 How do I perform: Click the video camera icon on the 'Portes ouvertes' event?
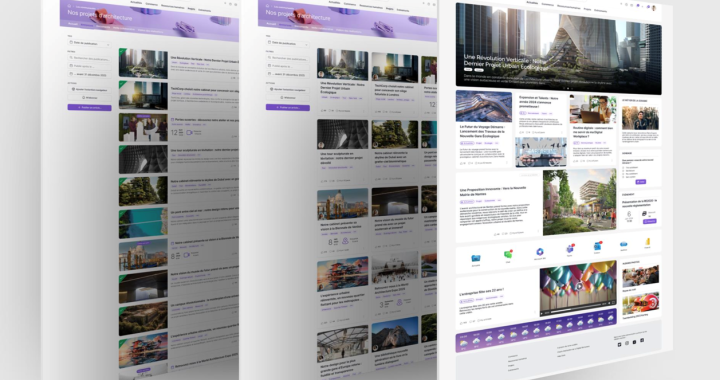tap(188, 133)
